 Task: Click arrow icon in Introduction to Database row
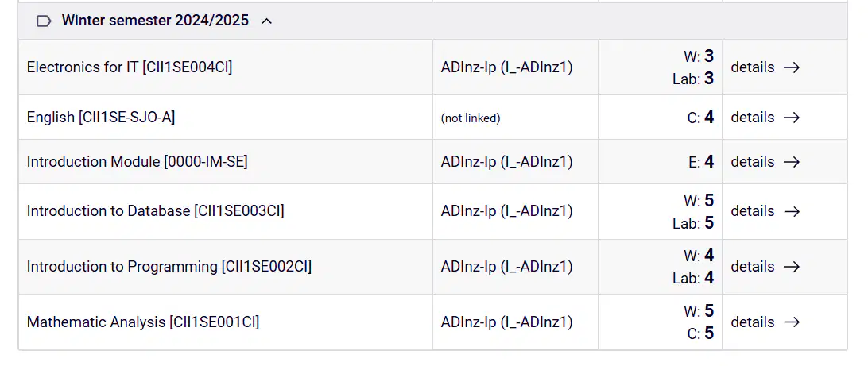792,211
